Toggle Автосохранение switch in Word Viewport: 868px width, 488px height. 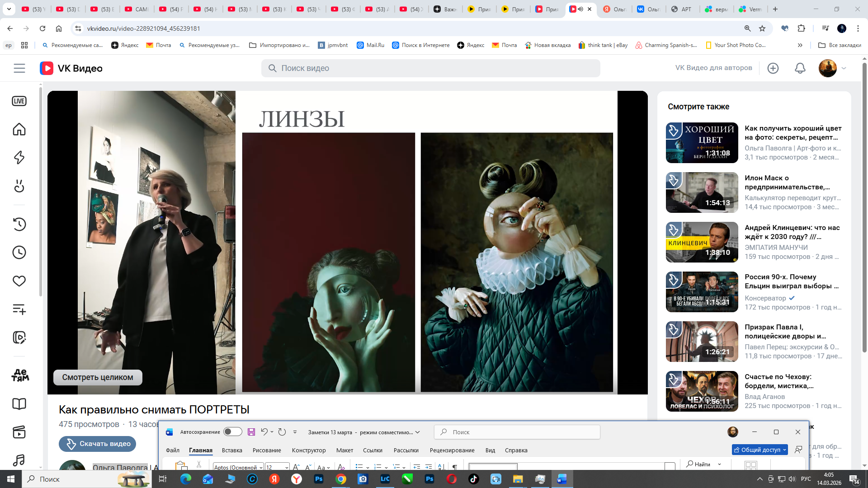point(233,432)
